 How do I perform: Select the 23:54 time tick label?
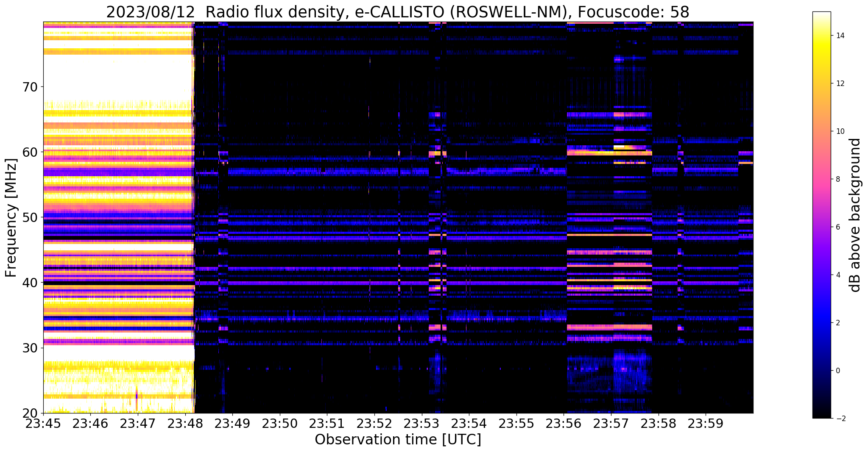469,423
